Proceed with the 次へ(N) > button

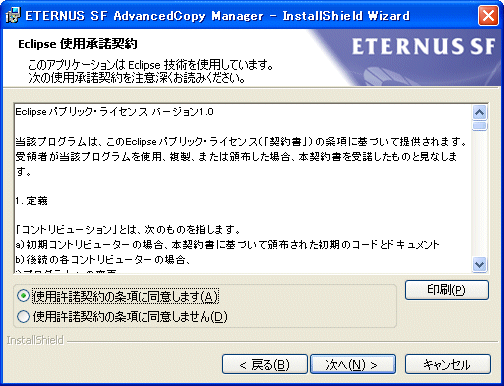353,364
